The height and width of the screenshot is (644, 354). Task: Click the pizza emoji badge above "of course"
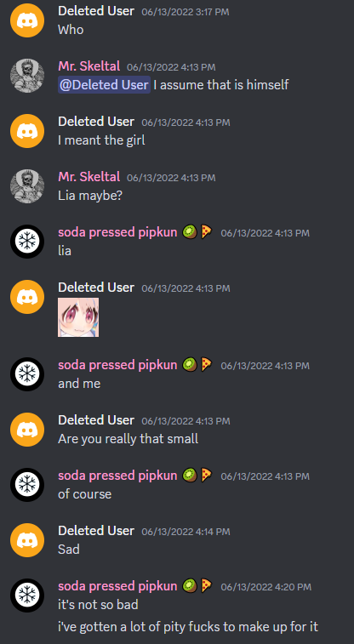tap(206, 476)
